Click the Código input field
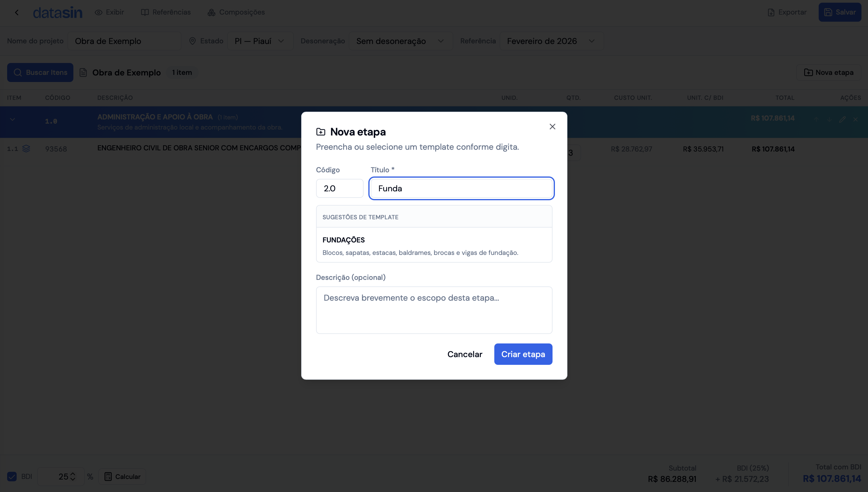The image size is (868, 492). (x=340, y=188)
